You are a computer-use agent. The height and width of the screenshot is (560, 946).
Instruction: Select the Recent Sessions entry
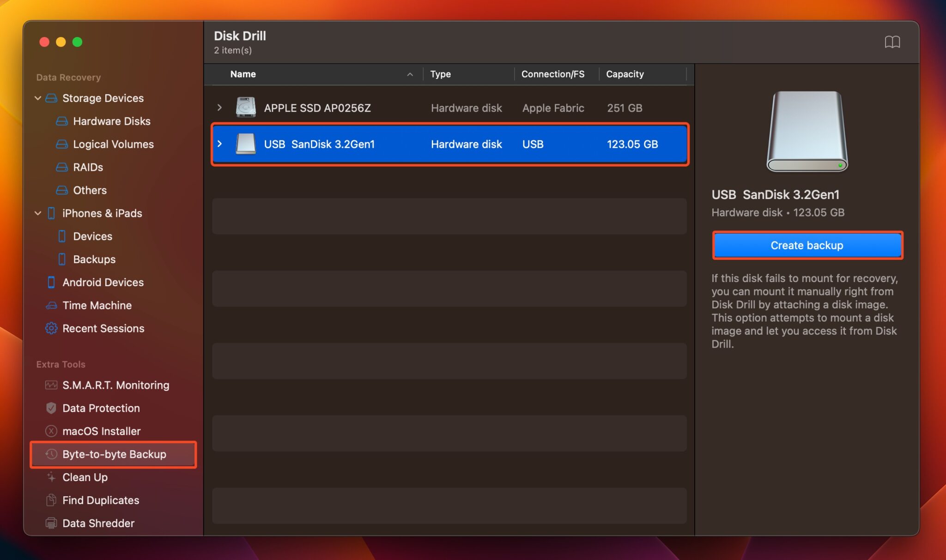[x=103, y=328]
